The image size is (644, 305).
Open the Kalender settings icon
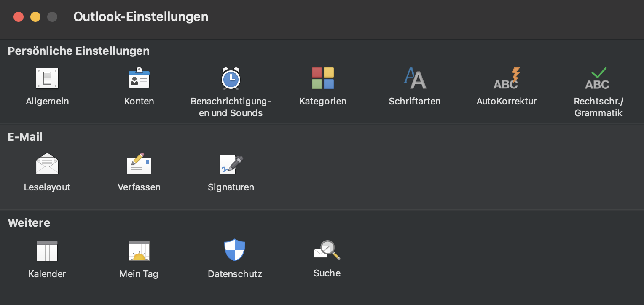click(47, 251)
